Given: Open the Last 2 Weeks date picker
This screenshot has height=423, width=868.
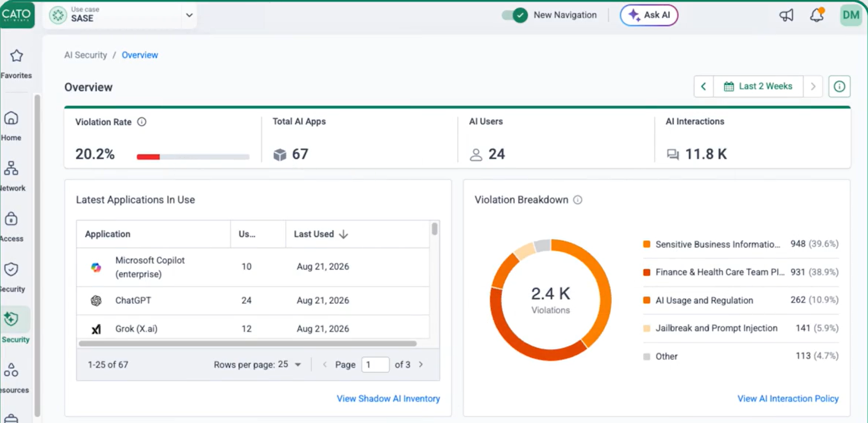Looking at the screenshot, I should (758, 86).
